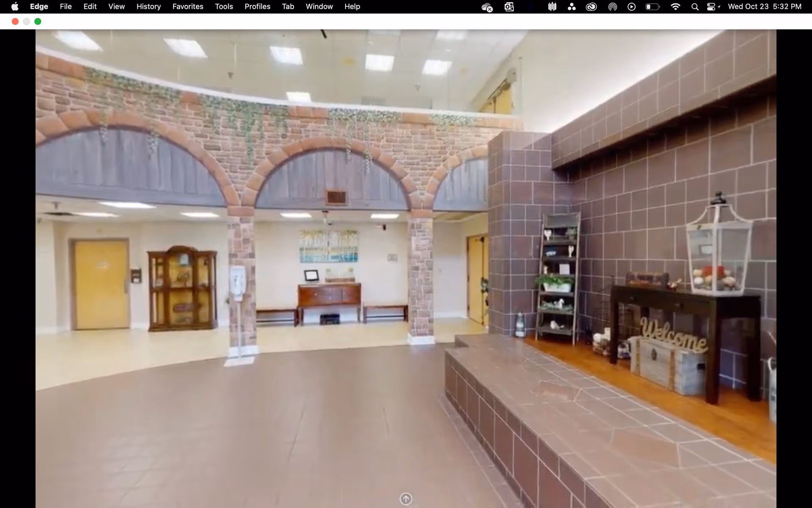The image size is (812, 508).
Task: Click the green full-screen window button
Action: click(x=38, y=22)
